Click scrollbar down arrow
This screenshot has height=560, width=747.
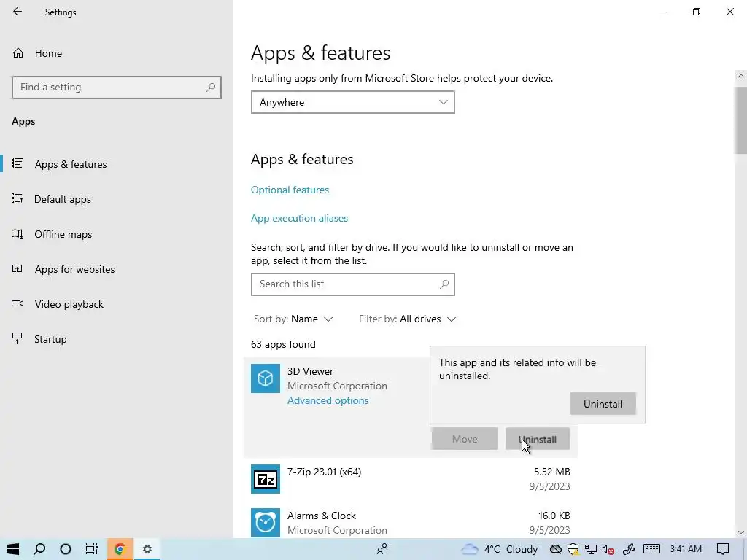pyautogui.click(x=741, y=532)
